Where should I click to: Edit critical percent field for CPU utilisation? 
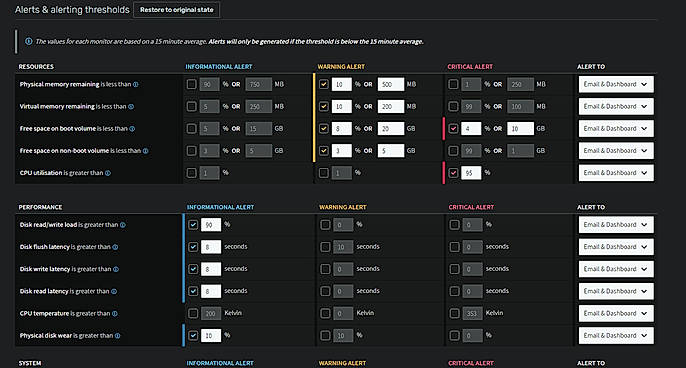click(x=471, y=173)
